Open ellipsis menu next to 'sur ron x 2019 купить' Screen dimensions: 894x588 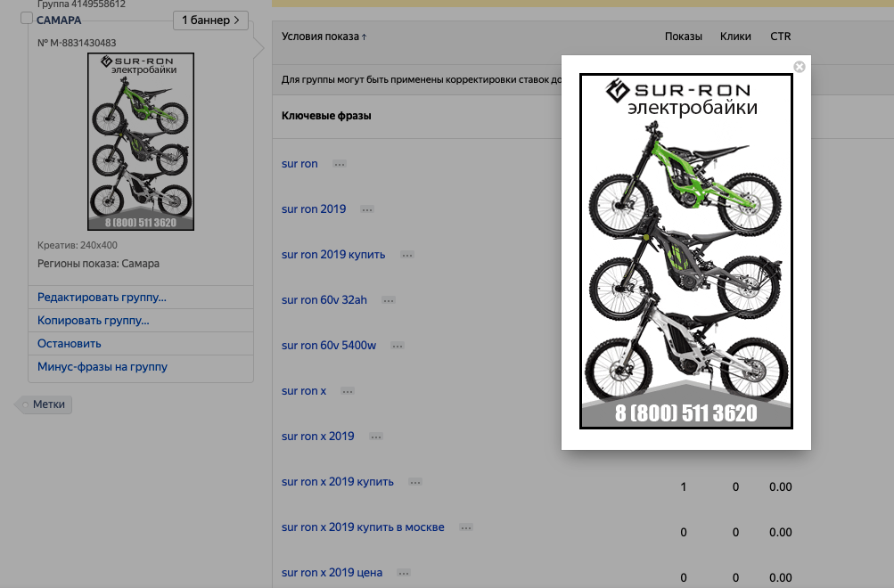click(x=415, y=483)
